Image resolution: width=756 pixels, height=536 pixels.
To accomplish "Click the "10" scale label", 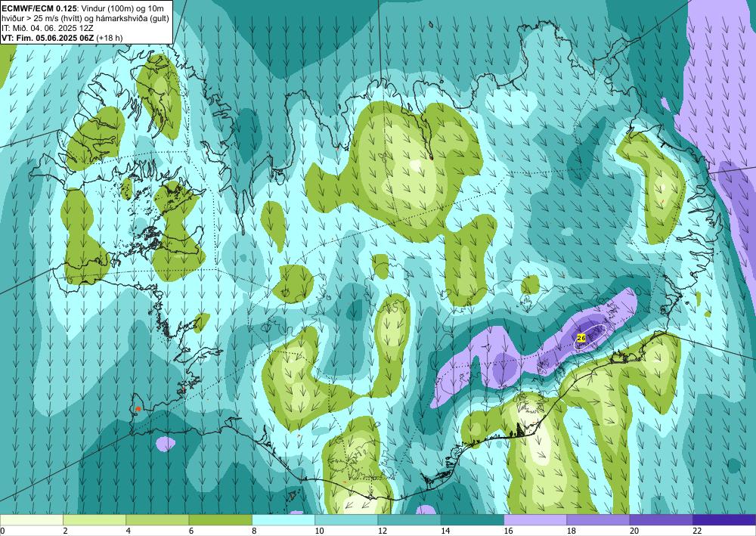I will point(319,531).
